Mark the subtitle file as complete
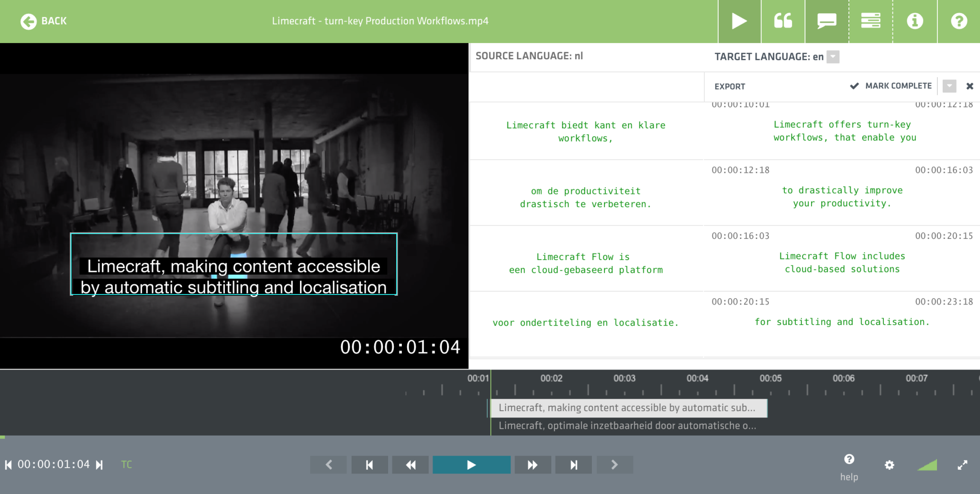 [x=891, y=86]
